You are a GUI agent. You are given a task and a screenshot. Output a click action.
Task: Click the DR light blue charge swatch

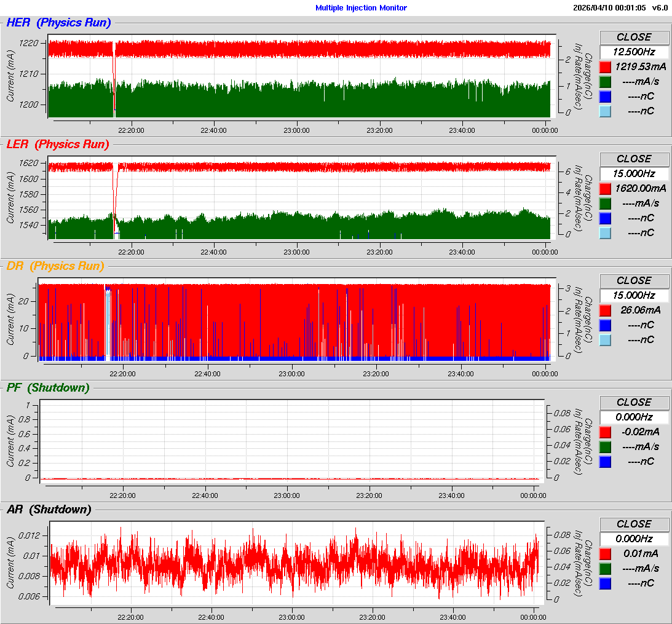point(606,340)
